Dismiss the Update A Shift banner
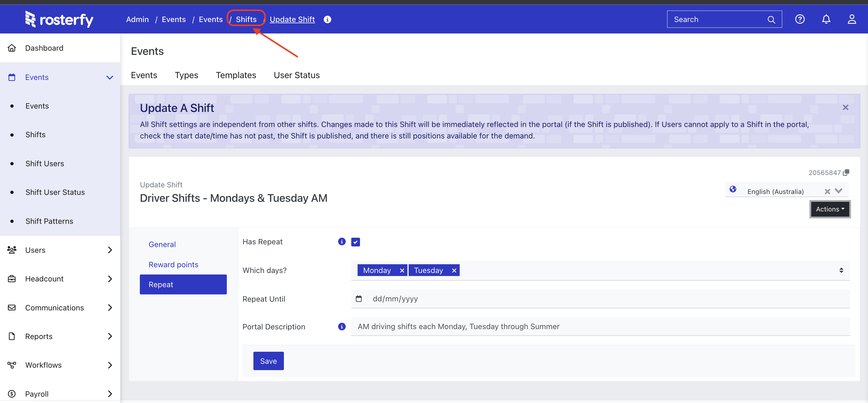 [x=845, y=107]
